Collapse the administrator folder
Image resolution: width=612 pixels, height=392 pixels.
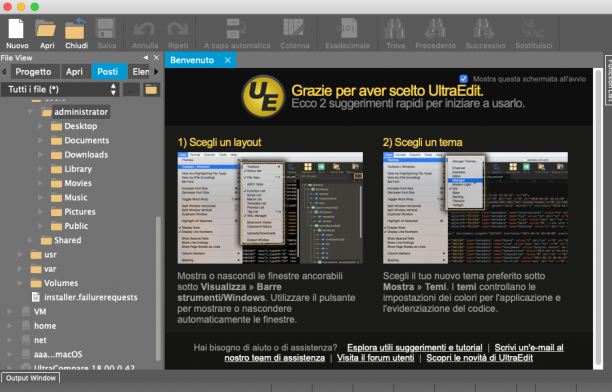pos(30,112)
